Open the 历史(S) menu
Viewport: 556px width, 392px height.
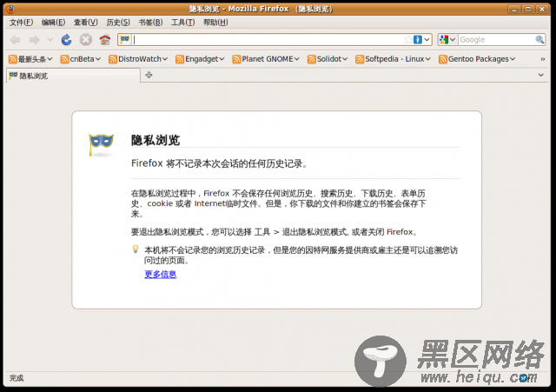[118, 23]
